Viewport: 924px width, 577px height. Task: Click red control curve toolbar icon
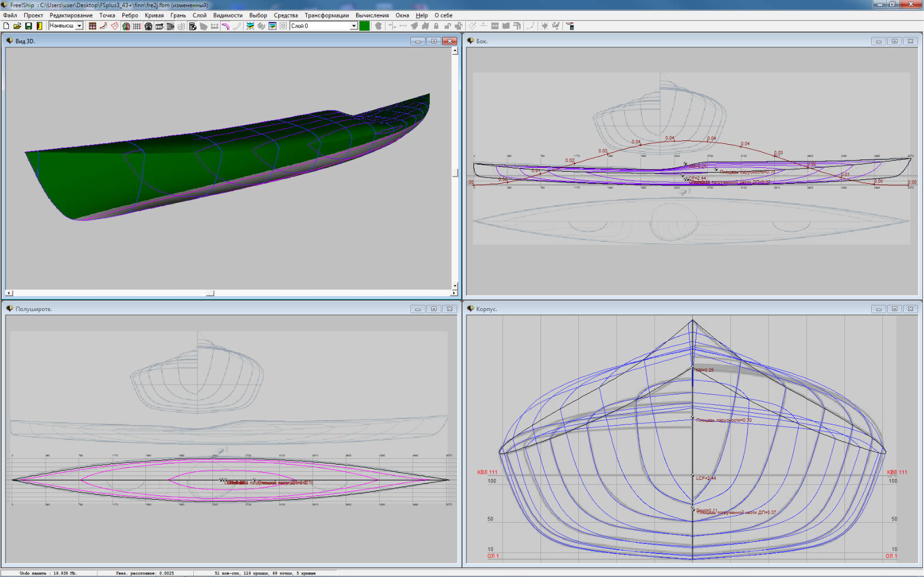[103, 26]
